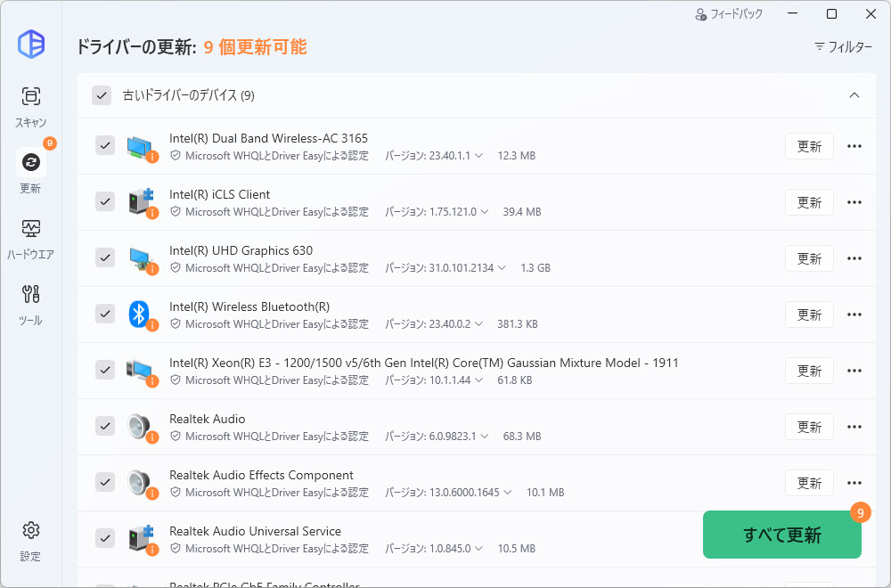Click the フィードバック feedback link
The width and height of the screenshot is (891, 588).
pyautogui.click(x=729, y=14)
